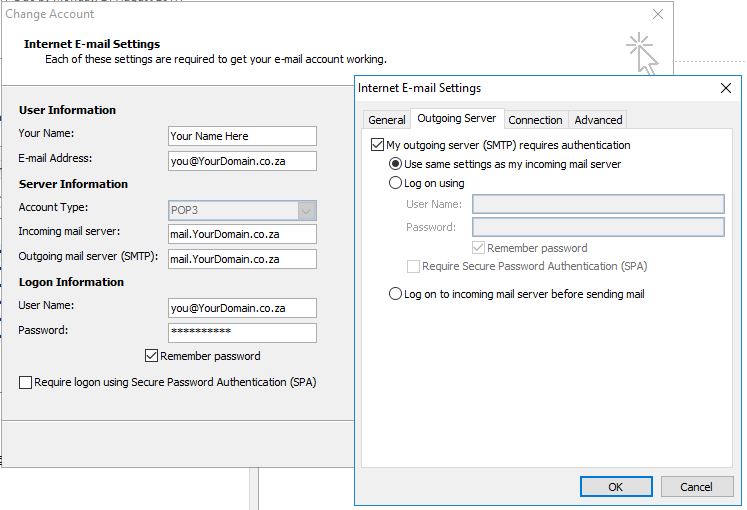Edit the Incoming mail server field
The width and height of the screenshot is (747, 510).
(x=242, y=234)
